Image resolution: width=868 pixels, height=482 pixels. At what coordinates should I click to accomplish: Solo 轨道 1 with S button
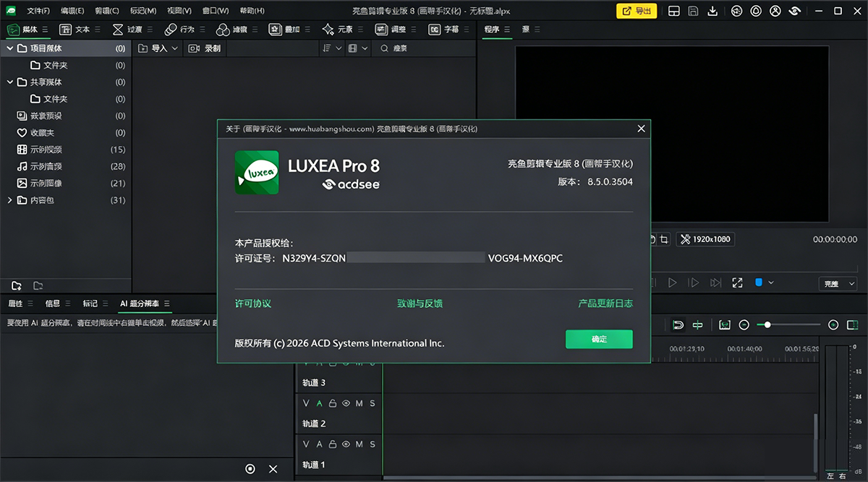click(x=373, y=444)
